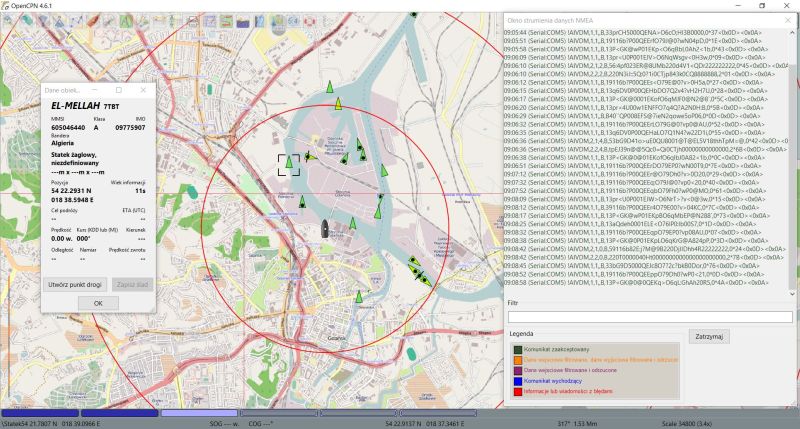Click the Create Route toolbar icon

[77, 21]
